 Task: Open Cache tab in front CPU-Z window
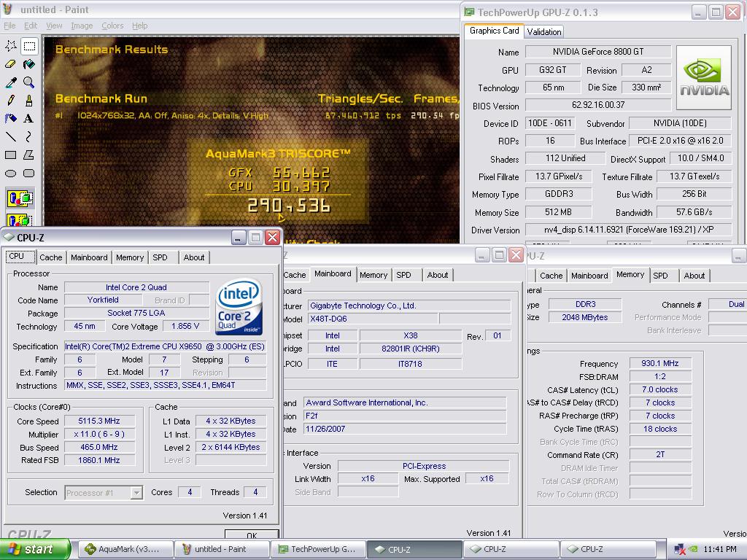coord(51,257)
